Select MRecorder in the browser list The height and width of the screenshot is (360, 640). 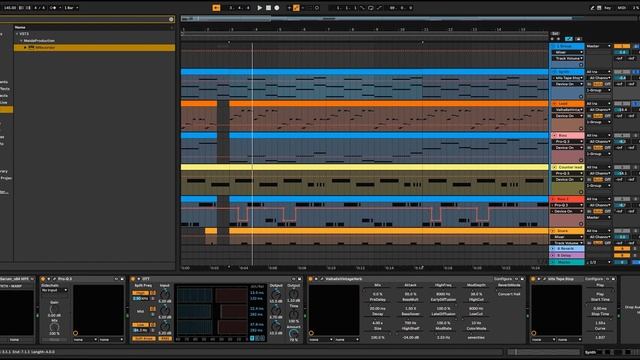pos(94,48)
